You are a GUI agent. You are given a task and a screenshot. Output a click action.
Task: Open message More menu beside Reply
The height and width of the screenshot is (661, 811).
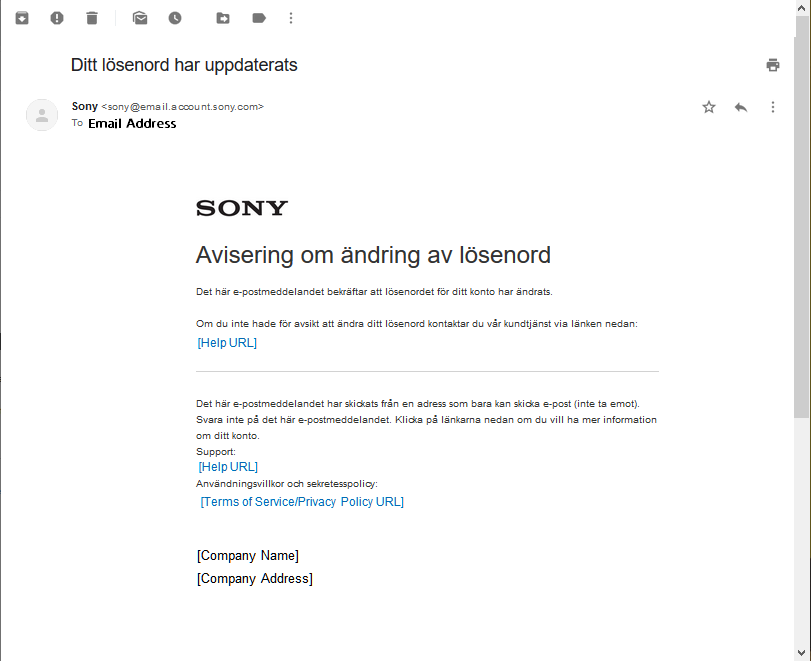click(x=773, y=107)
